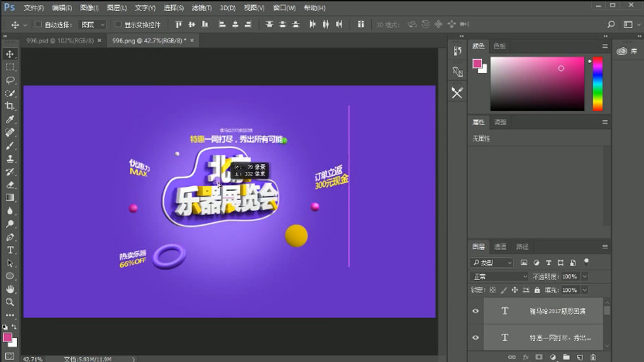The image size is (644, 362).
Task: Open the Layers panel flyout menu
Action: point(605,247)
